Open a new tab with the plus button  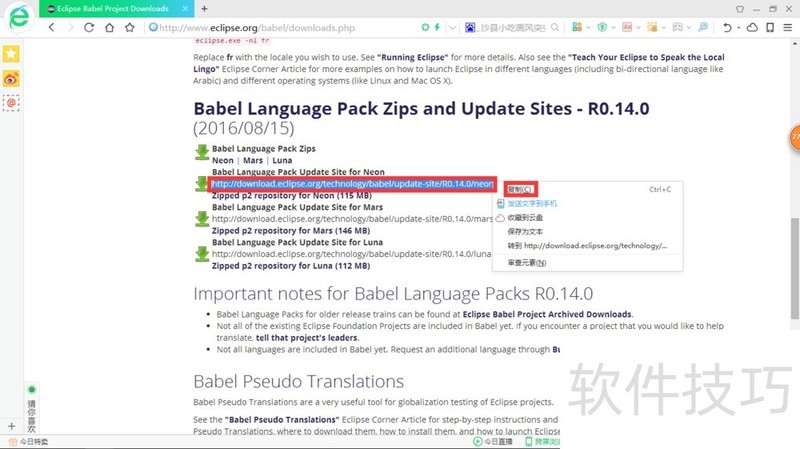click(204, 9)
